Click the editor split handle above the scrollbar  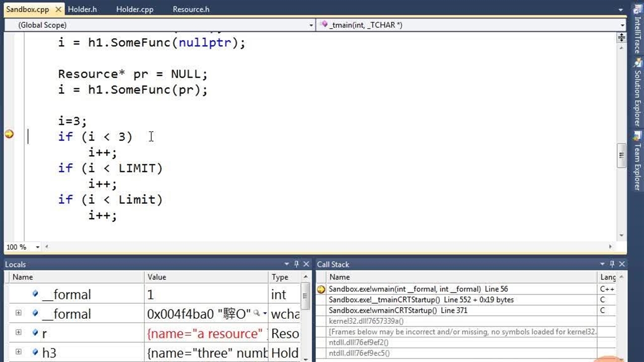tap(621, 38)
